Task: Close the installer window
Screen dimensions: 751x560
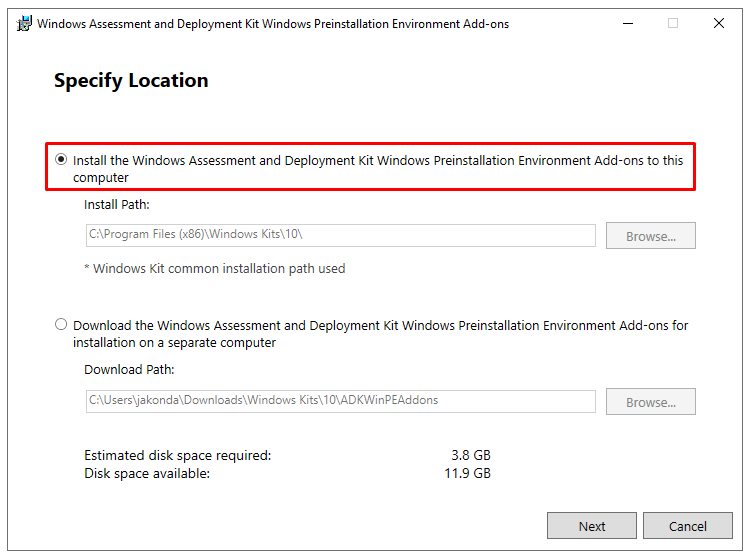Action: (x=718, y=23)
